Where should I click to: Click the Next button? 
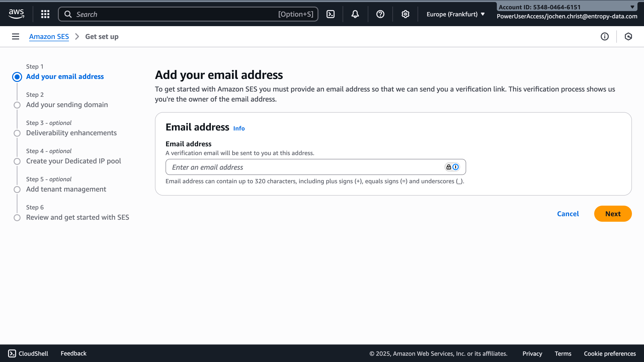[613, 214]
